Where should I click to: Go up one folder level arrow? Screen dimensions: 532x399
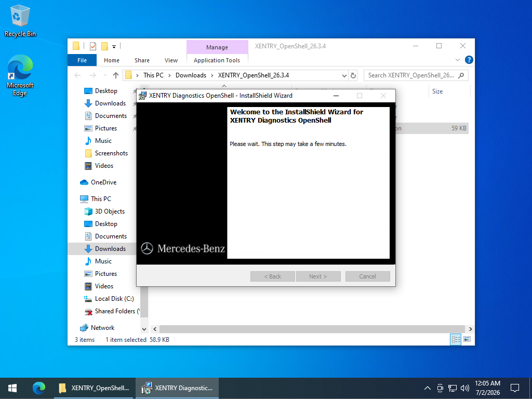(x=116, y=75)
